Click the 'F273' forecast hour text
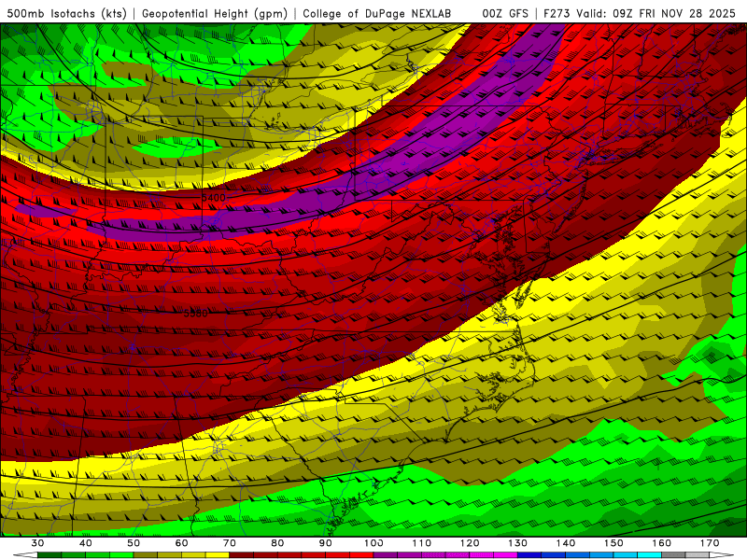Viewport: 747px width, 560px height. point(557,13)
